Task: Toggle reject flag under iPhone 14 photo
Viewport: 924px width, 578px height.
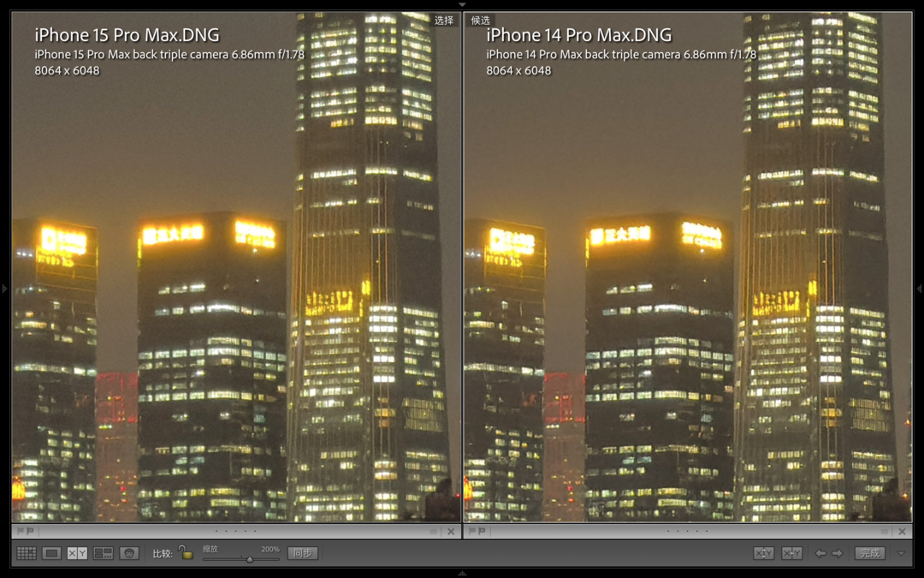Action: pos(483,532)
